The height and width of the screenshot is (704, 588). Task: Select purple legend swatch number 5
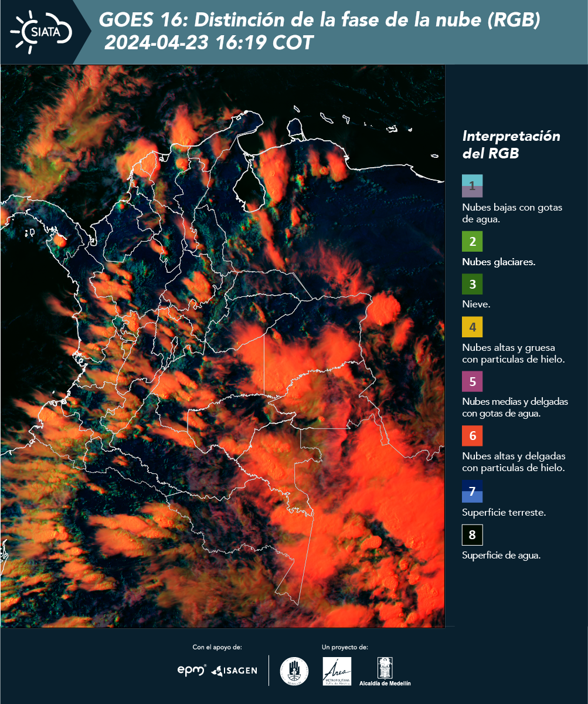click(472, 381)
